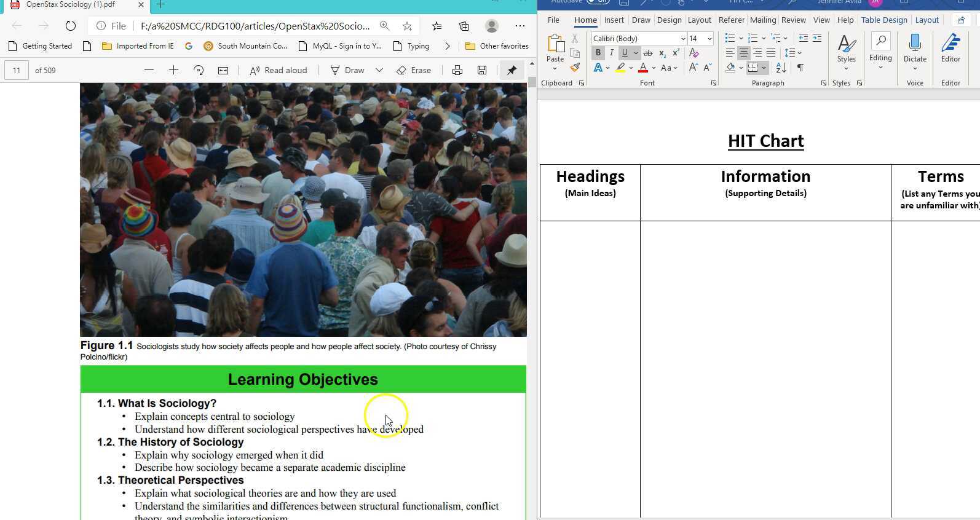Toggle Italic formatting
Viewport: 980px width, 520px height.
pyautogui.click(x=611, y=53)
